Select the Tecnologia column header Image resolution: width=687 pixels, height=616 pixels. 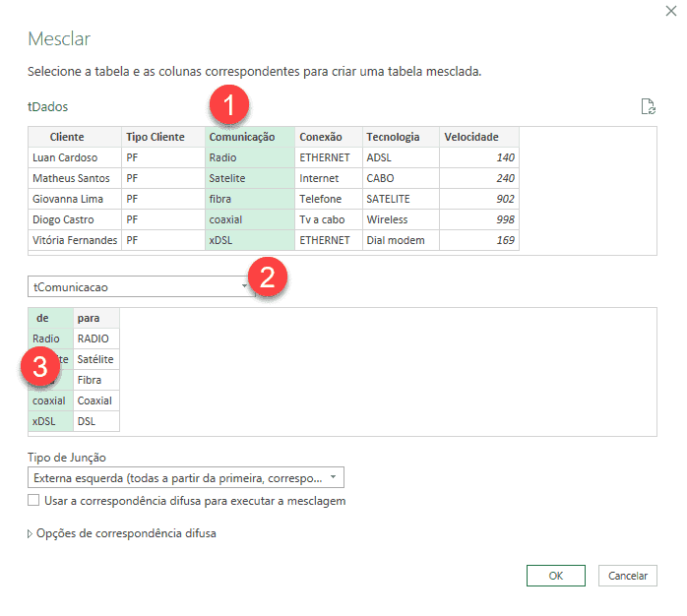(401, 137)
